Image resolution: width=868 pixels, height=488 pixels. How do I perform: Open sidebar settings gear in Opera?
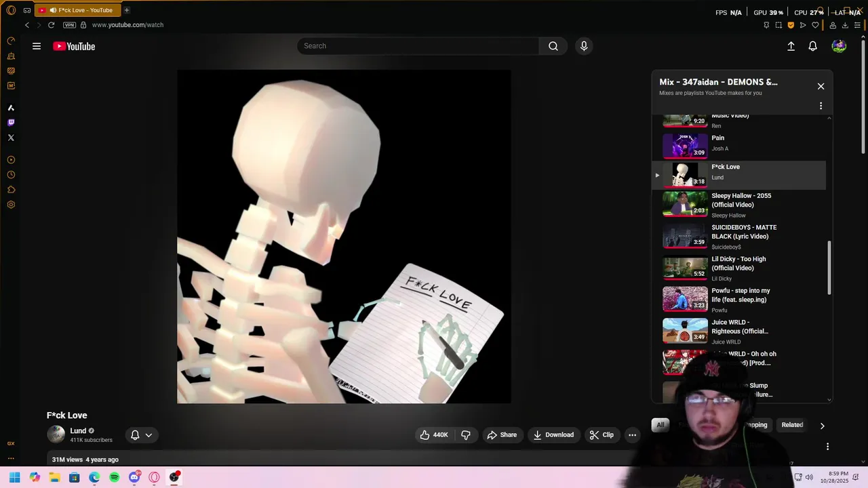[x=11, y=205]
